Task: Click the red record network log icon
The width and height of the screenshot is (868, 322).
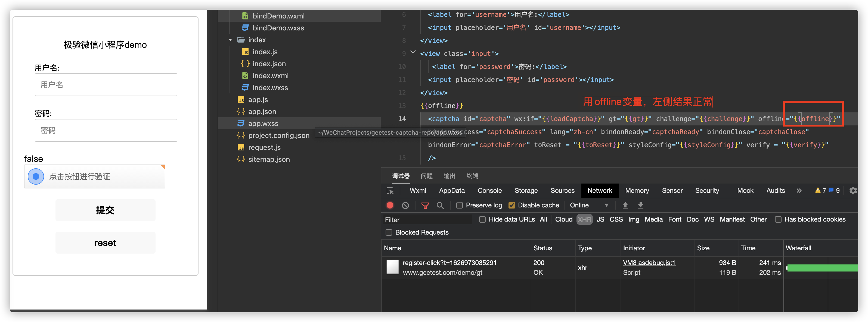Action: click(390, 205)
